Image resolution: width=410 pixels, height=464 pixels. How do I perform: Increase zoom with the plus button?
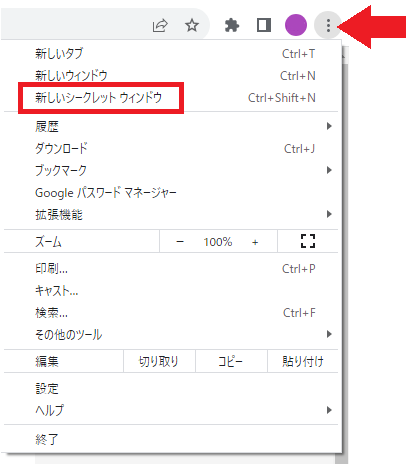[255, 242]
